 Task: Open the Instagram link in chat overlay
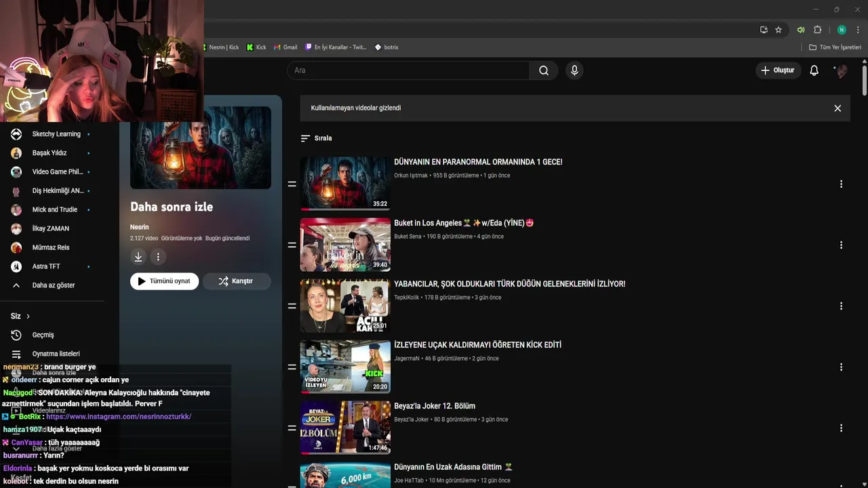pos(119,417)
